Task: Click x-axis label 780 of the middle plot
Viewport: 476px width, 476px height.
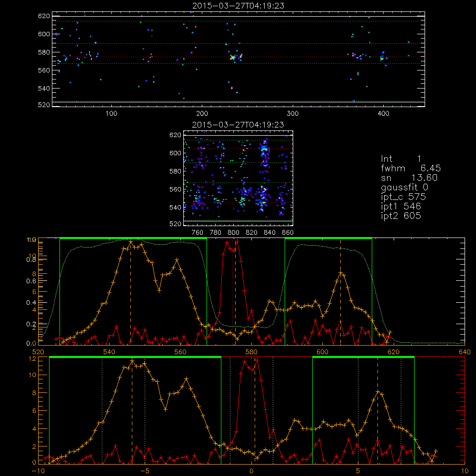Action: pos(216,233)
